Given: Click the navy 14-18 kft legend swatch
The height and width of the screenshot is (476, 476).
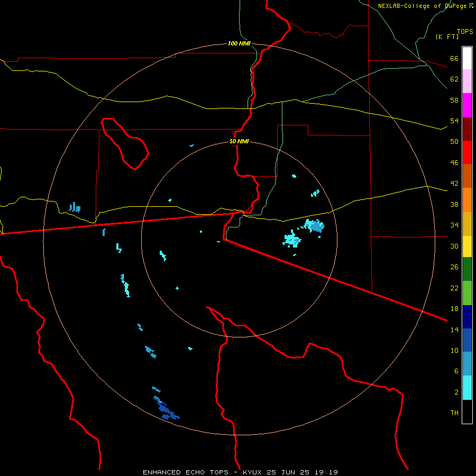Looking at the screenshot, I should coord(467,317).
